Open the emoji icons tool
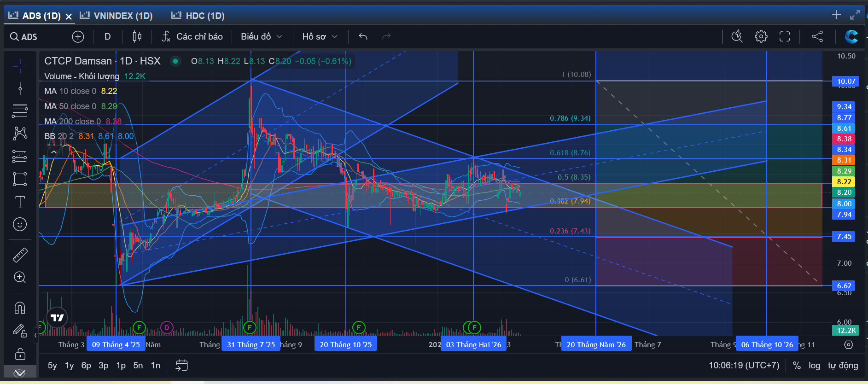Viewport: 868px width, 384px height. click(20, 224)
